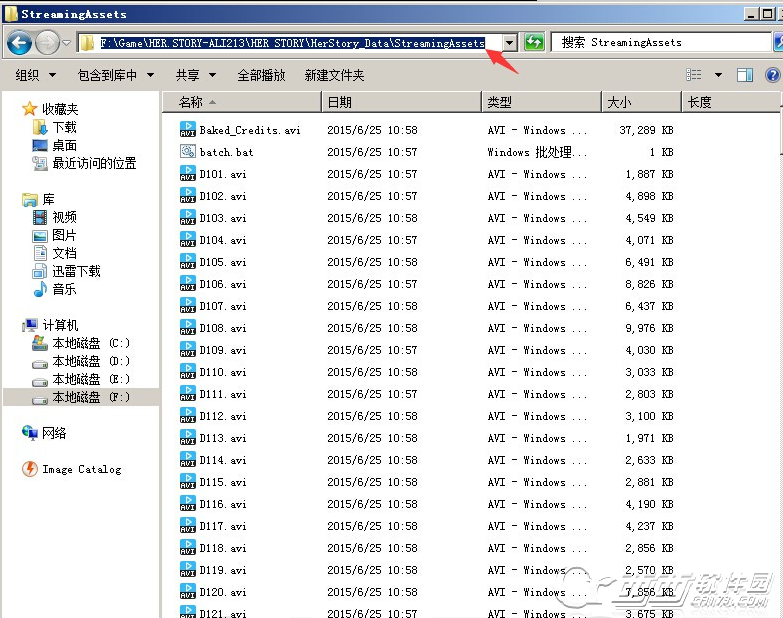Select the D113.avi file icon
The height and width of the screenshot is (618, 783).
pos(188,437)
